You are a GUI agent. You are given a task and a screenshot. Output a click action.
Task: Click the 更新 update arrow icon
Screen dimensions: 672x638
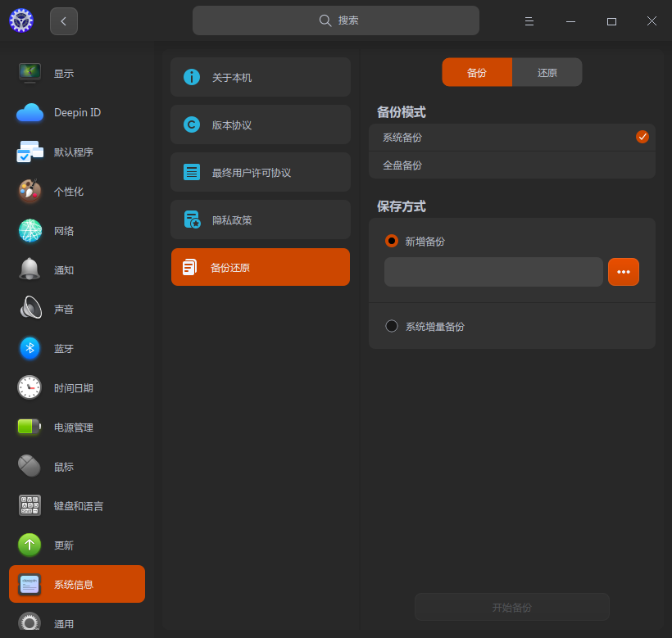30,545
